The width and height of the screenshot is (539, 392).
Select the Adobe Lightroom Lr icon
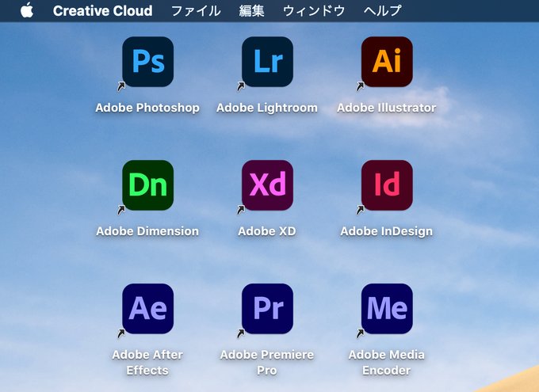click(x=267, y=62)
